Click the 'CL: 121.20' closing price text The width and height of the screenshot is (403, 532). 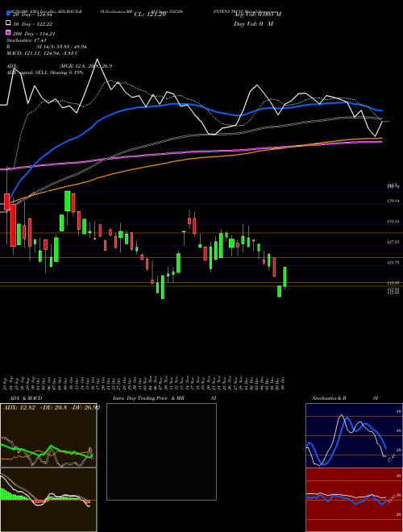point(150,15)
